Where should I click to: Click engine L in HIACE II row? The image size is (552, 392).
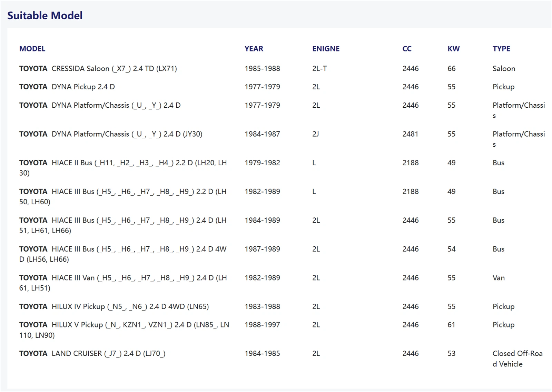(x=314, y=163)
